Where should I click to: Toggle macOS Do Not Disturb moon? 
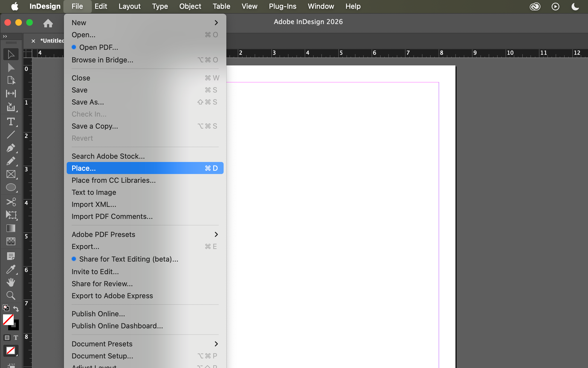click(575, 6)
